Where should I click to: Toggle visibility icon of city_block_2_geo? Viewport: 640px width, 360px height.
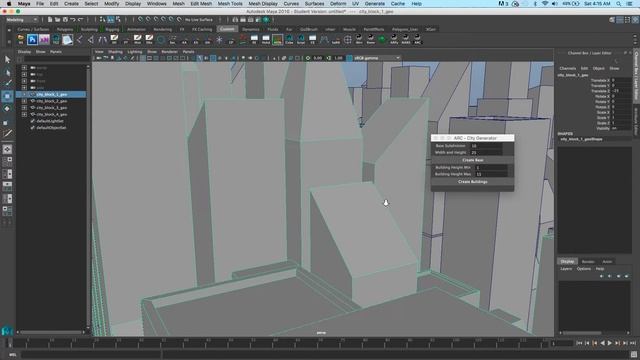tap(33, 101)
